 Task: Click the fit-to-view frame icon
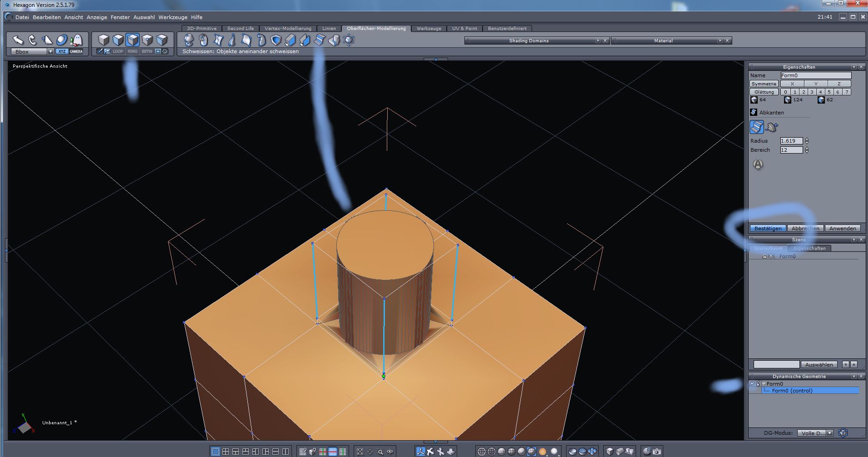click(360, 452)
